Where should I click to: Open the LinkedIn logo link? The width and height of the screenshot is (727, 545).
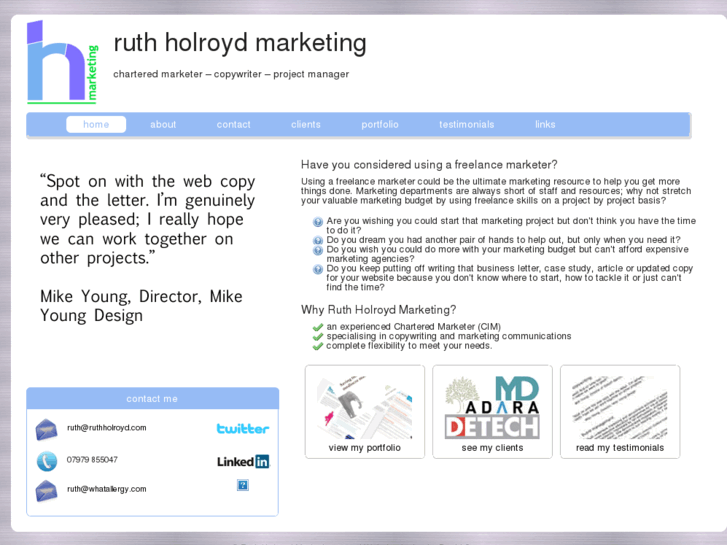(243, 462)
